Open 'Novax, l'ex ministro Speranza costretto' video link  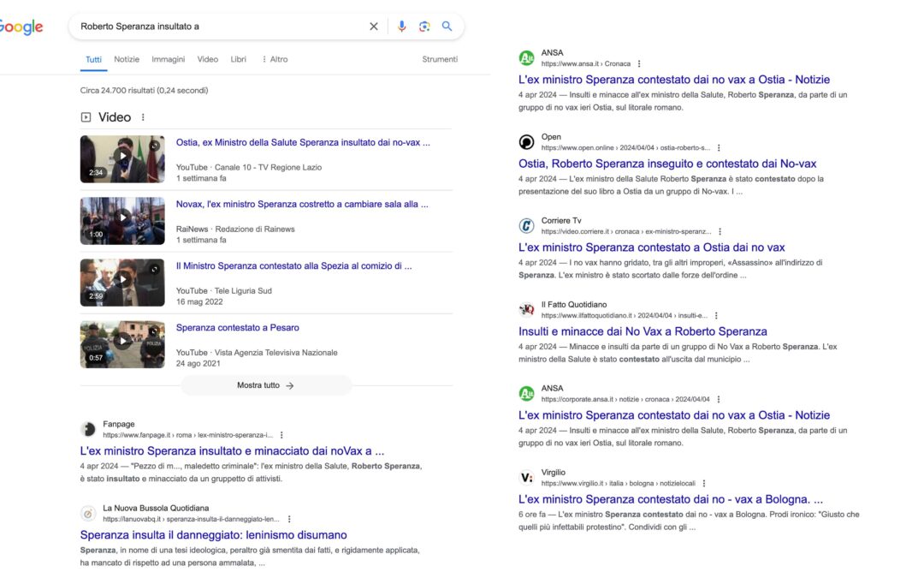[302, 205]
